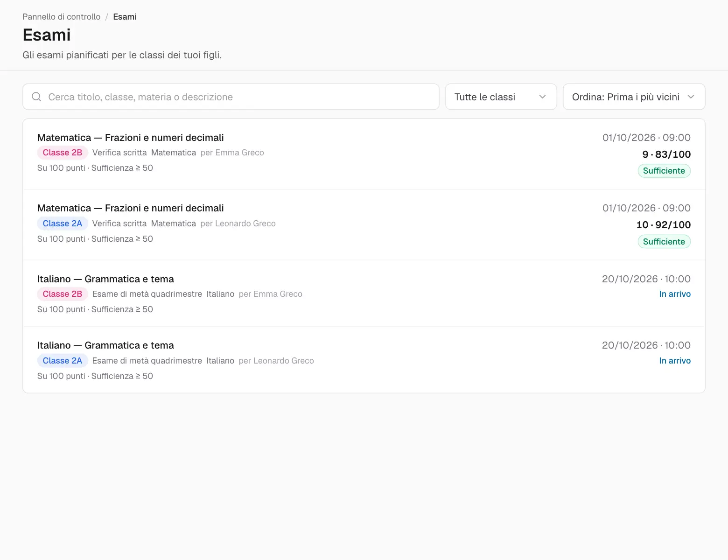Click the Classe 2A badge on Matematica exam

tap(63, 224)
